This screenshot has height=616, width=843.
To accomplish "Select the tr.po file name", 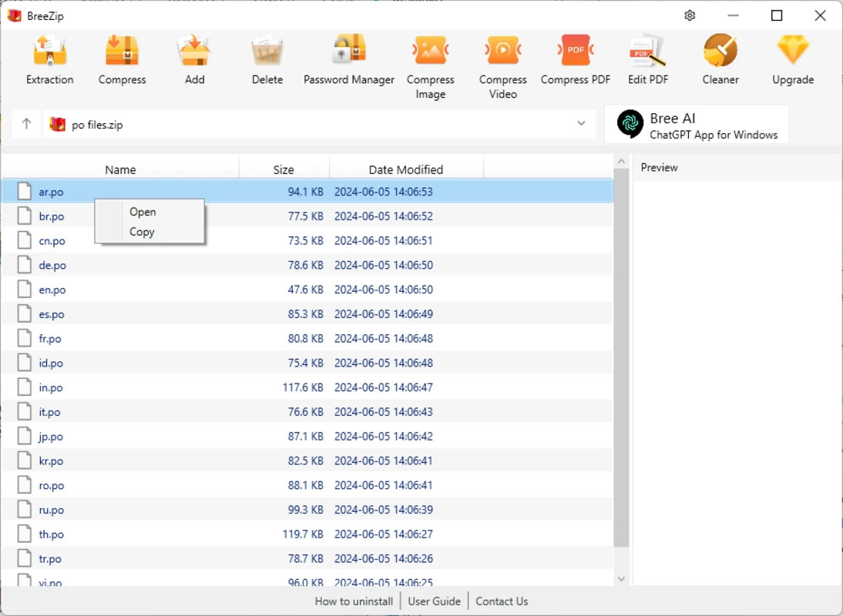I will click(49, 558).
